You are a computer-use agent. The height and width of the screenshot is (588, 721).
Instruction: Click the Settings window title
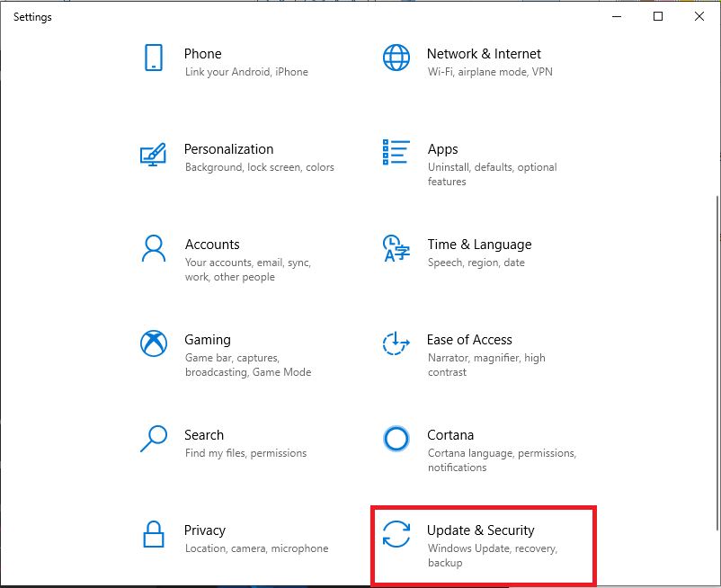pyautogui.click(x=32, y=17)
